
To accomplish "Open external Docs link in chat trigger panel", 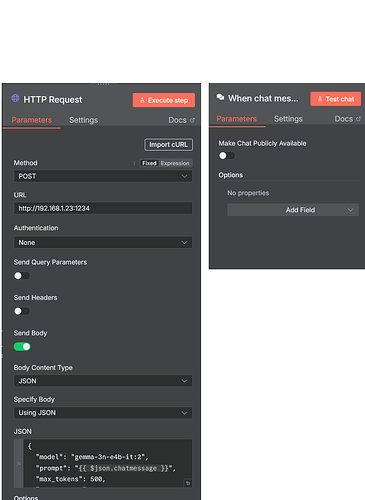I will (347, 119).
